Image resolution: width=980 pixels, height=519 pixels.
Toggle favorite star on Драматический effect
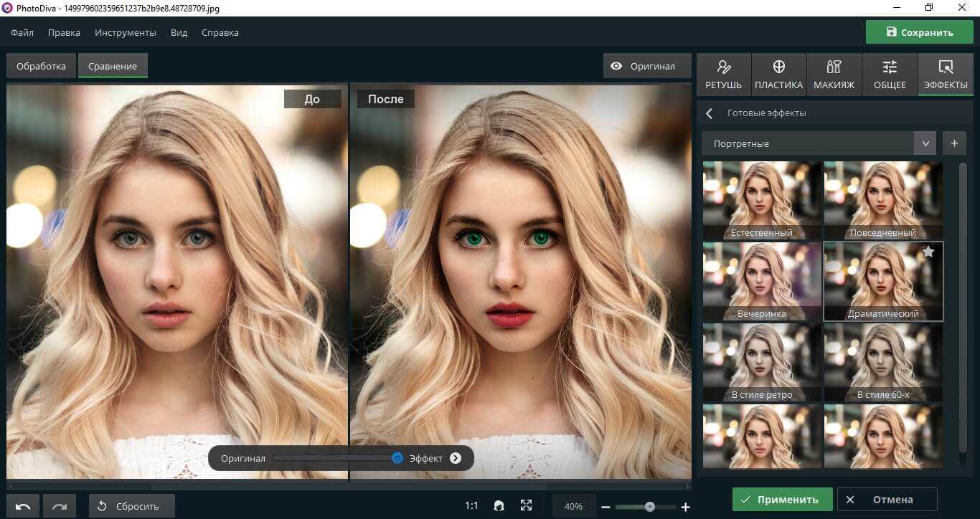coord(928,252)
